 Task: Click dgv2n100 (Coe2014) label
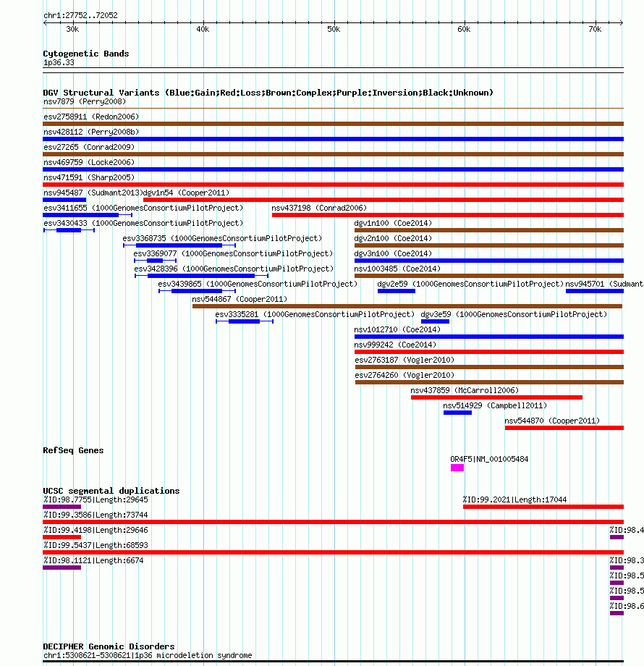pos(393,238)
